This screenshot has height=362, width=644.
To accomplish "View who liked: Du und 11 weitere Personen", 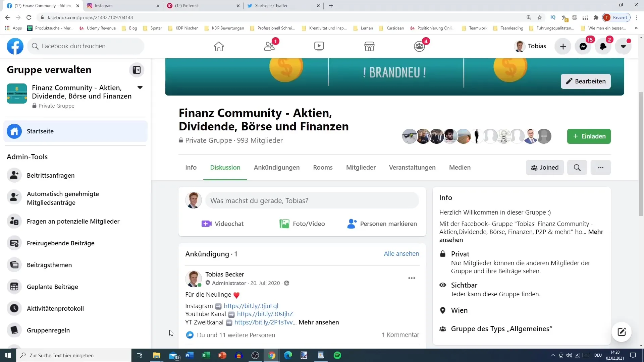I will click(236, 335).
